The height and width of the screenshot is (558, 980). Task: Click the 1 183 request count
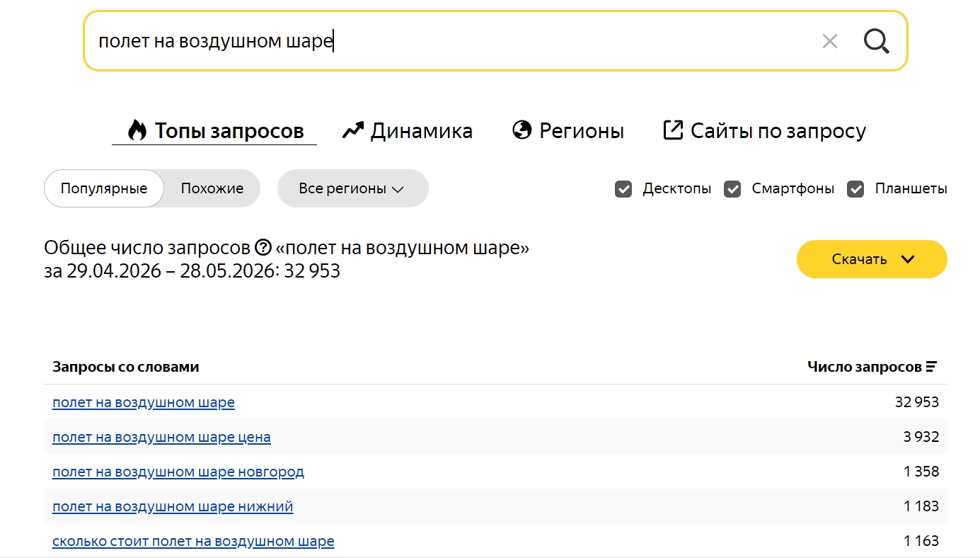pyautogui.click(x=921, y=506)
